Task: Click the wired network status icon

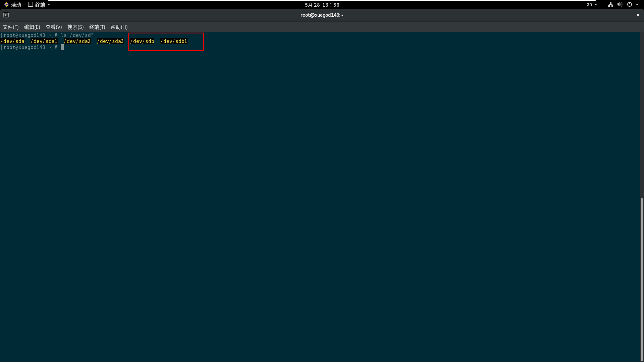Action: click(610, 4)
